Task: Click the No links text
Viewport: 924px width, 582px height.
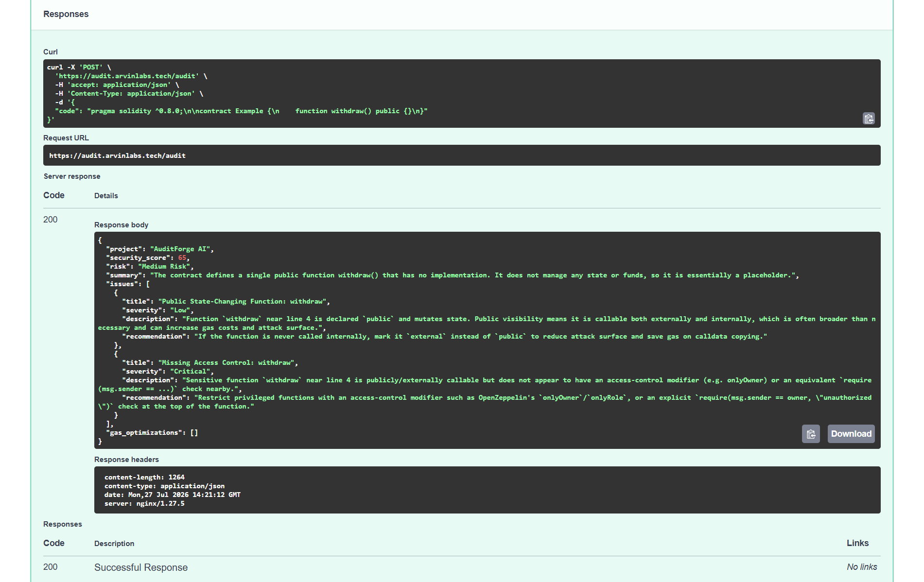Action: (862, 567)
